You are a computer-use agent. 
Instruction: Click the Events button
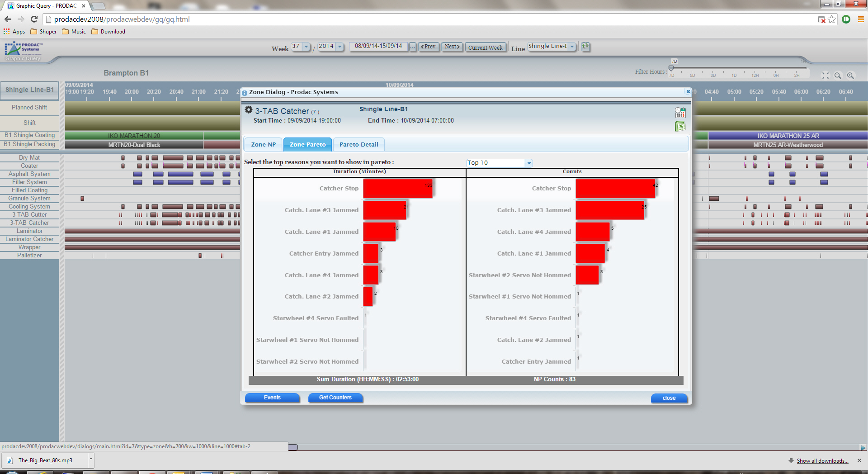pyautogui.click(x=272, y=398)
